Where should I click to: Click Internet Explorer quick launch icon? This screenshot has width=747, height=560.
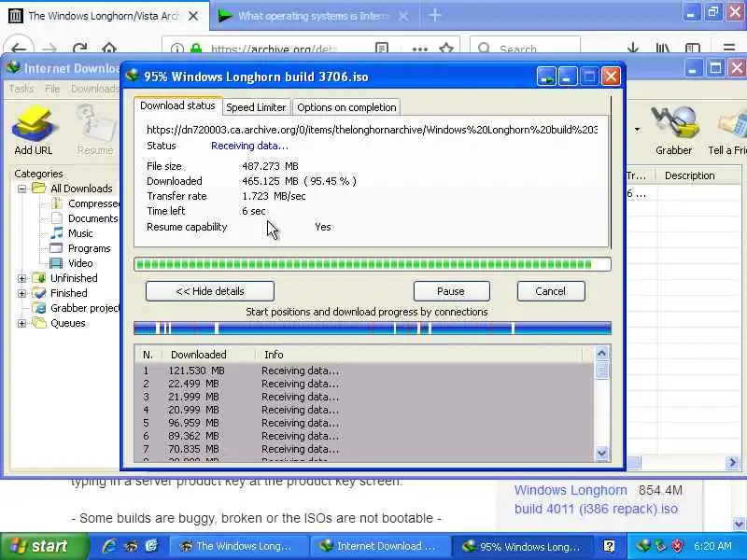tap(109, 545)
